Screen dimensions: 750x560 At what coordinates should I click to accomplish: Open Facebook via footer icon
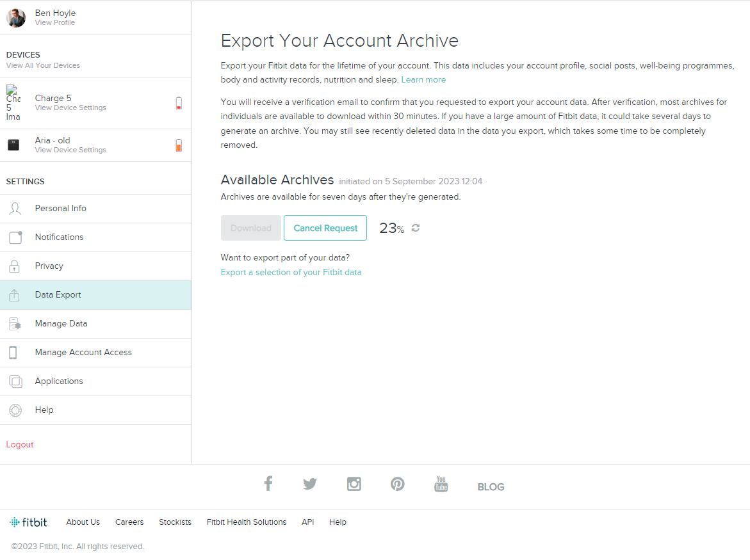268,484
